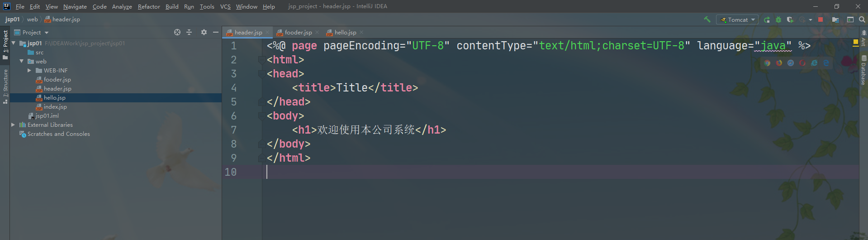Locate current file with crosshair icon
The height and width of the screenshot is (240, 868).
tap(177, 32)
